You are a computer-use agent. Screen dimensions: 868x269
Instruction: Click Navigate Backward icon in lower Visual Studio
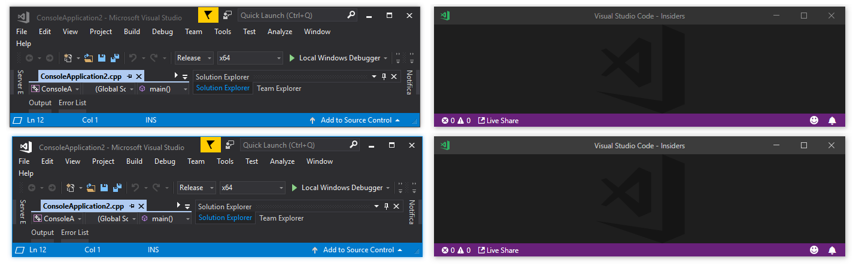(32, 188)
